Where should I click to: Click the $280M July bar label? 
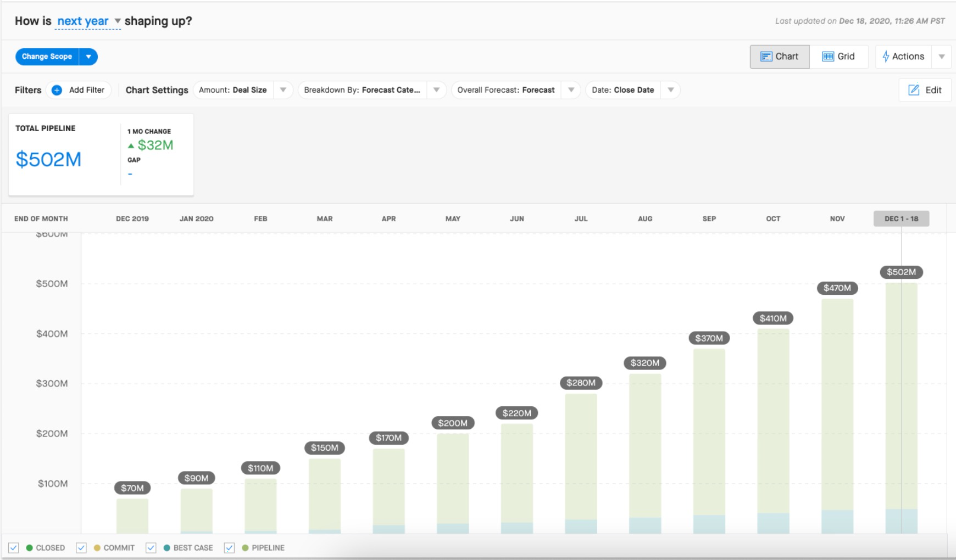tap(581, 383)
